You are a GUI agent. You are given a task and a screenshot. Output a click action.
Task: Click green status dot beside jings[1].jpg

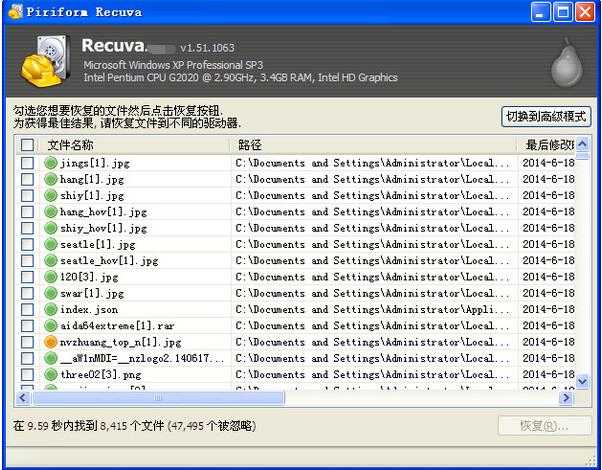(x=51, y=163)
